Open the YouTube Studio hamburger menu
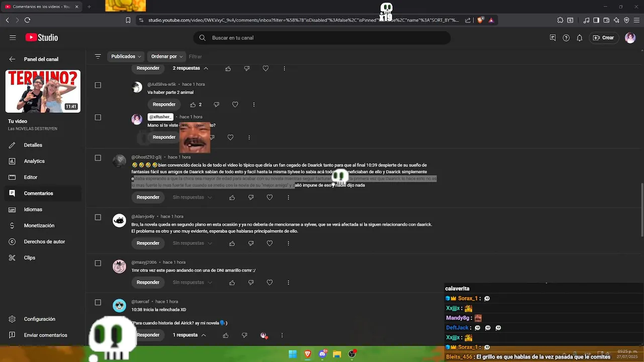This screenshot has width=644, height=362. (13, 38)
